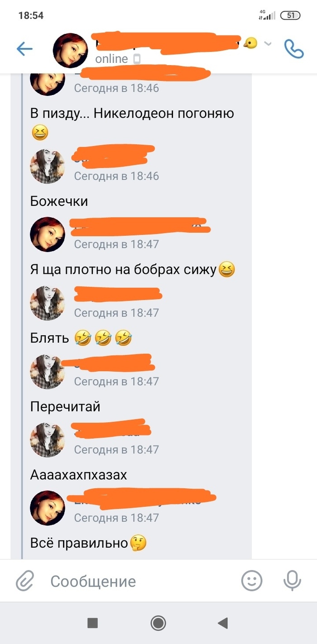Tap the Android home circle button

[x=158, y=623]
